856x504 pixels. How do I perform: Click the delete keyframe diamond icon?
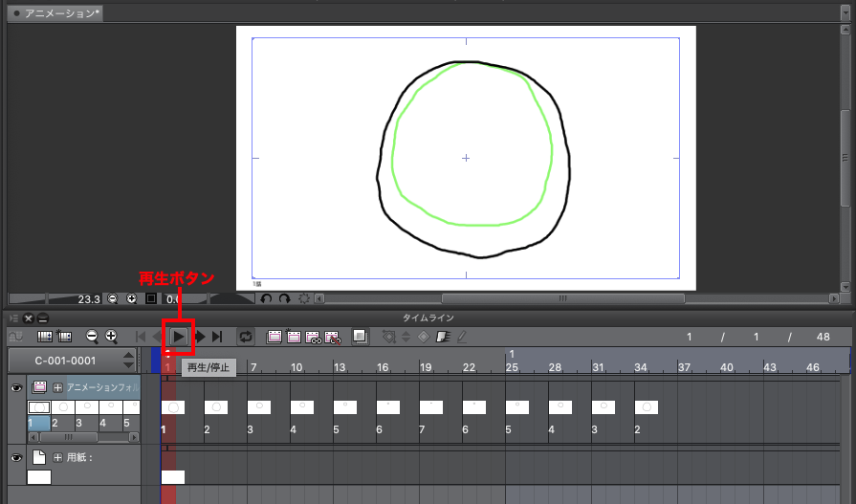[424, 337]
